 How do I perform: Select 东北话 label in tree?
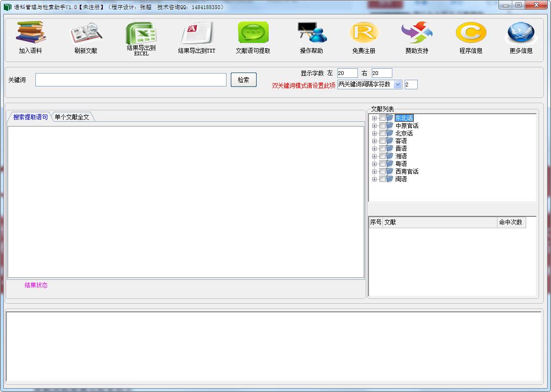[404, 118]
